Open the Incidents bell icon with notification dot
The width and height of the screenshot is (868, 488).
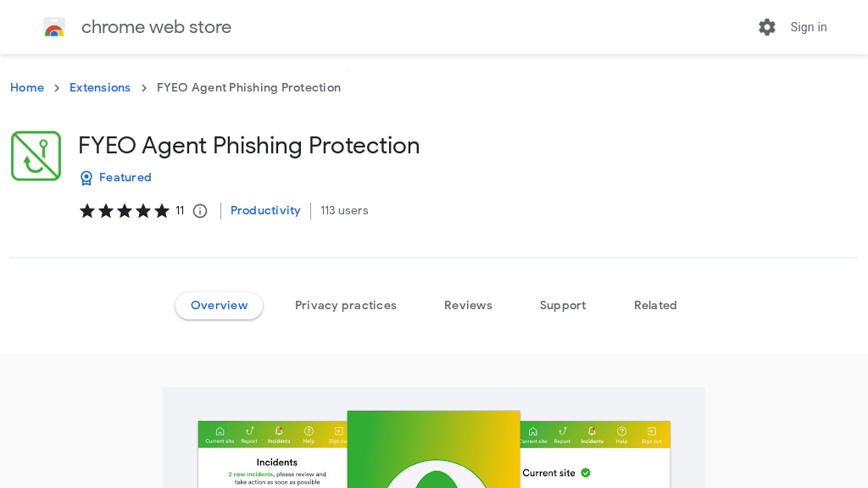pos(279,430)
